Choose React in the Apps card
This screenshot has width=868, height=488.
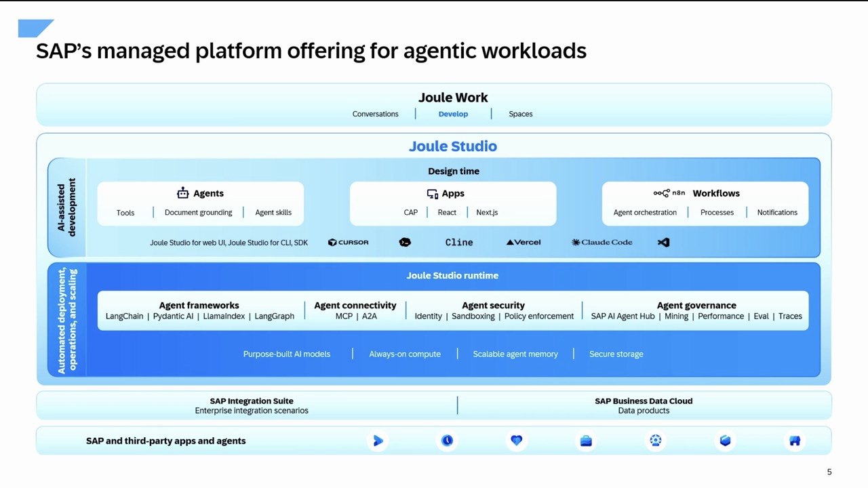pos(447,212)
